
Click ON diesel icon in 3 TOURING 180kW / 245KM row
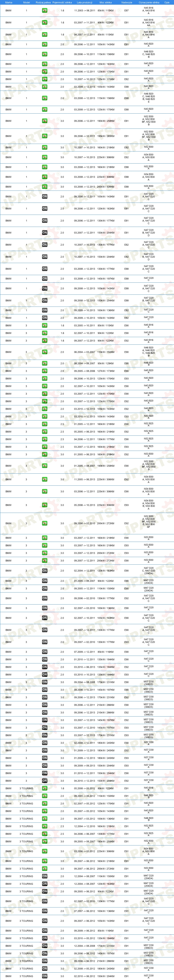click(44, 969)
